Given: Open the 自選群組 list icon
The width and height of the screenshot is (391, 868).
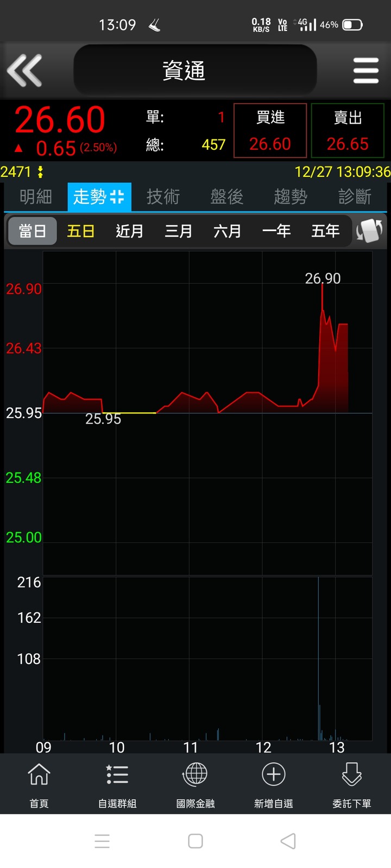Looking at the screenshot, I should [117, 774].
